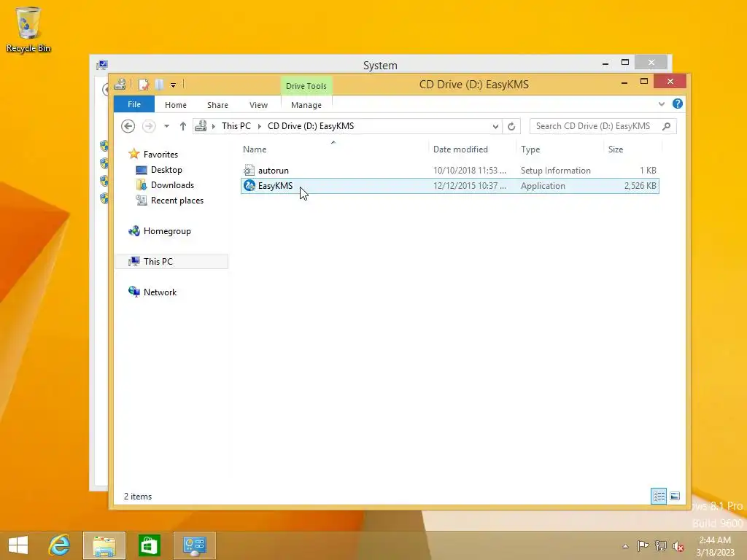Click This PC in the address breadcrumb
Image resolution: width=747 pixels, height=560 pixels.
click(x=236, y=126)
